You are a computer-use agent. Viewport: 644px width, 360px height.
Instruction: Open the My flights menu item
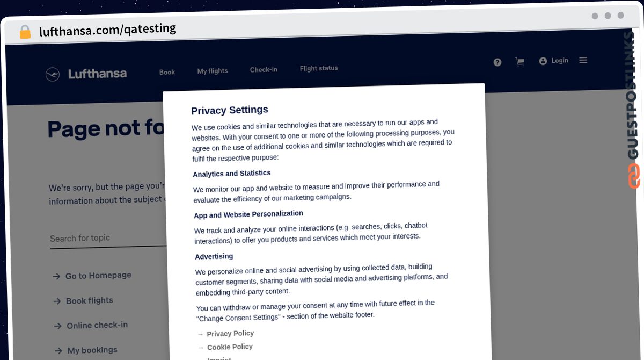click(213, 71)
